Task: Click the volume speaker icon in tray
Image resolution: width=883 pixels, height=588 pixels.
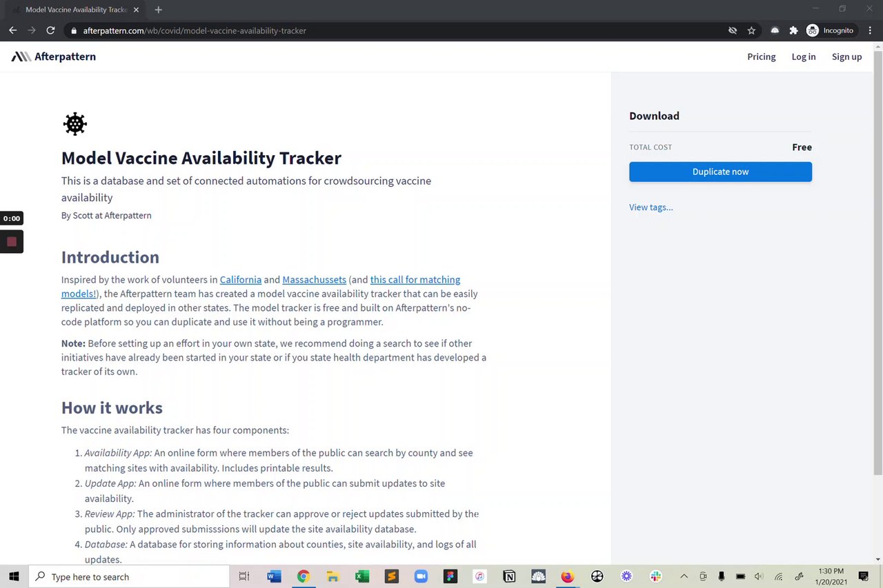Action: (x=759, y=576)
